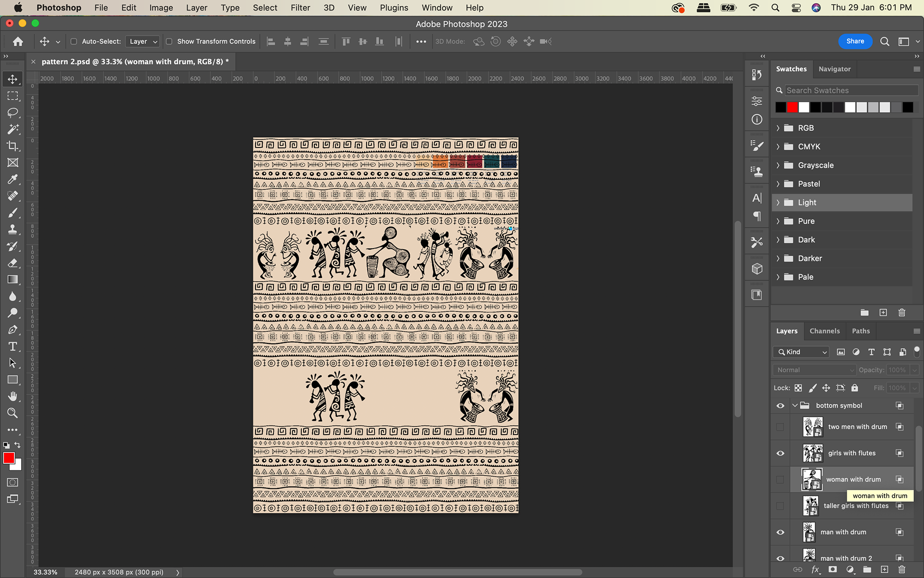Open the Filter menu
924x578 pixels.
(300, 8)
